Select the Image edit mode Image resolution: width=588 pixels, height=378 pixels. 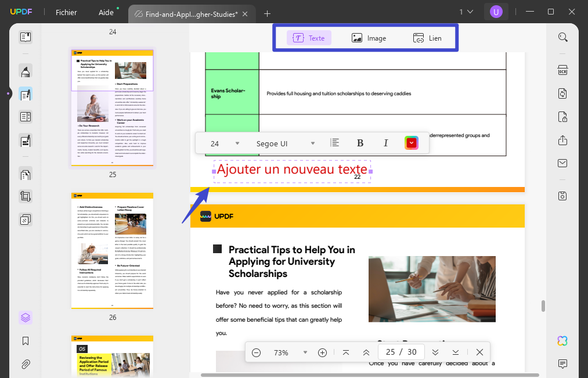pyautogui.click(x=369, y=38)
